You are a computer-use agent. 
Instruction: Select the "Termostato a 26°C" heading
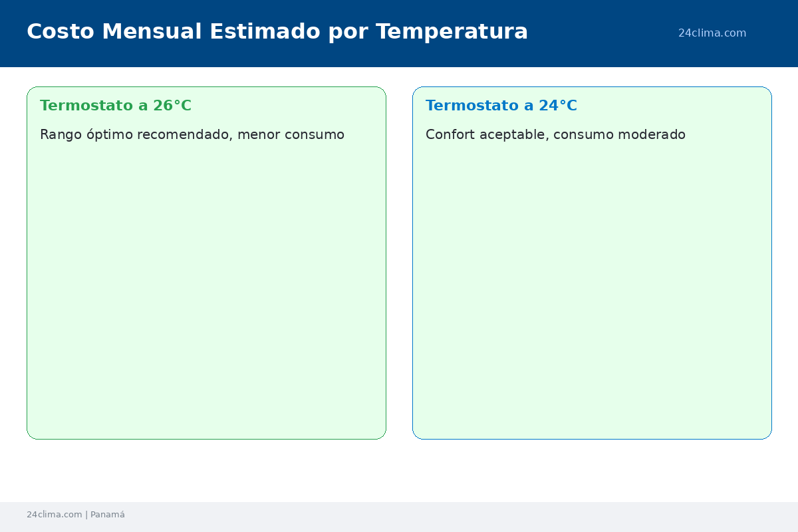point(115,106)
